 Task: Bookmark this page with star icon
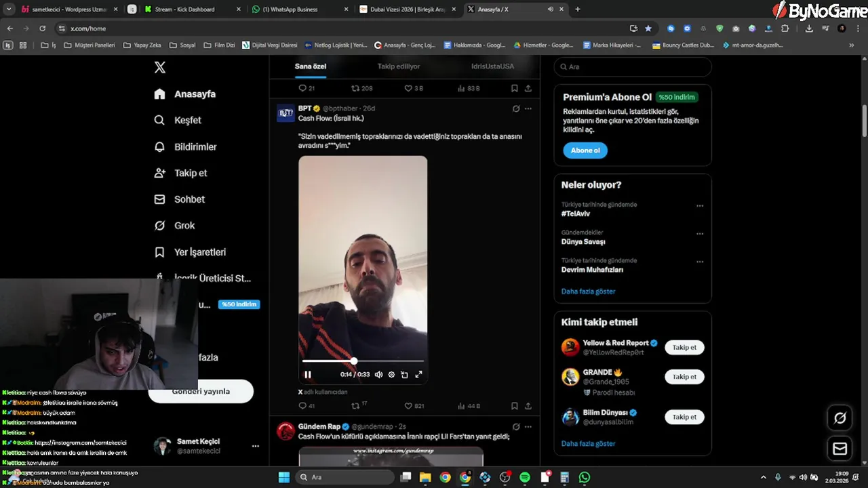(648, 28)
